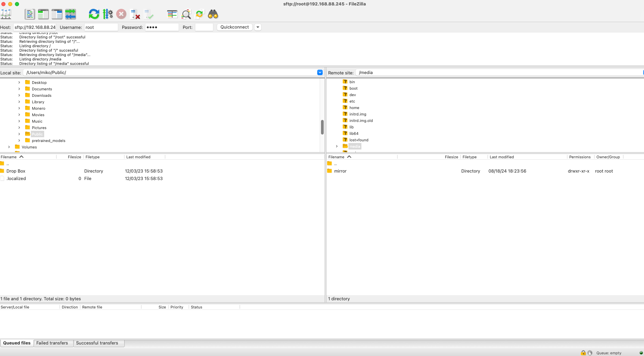Sort remote files by Permissions column
The image size is (644, 356).
pos(580,157)
